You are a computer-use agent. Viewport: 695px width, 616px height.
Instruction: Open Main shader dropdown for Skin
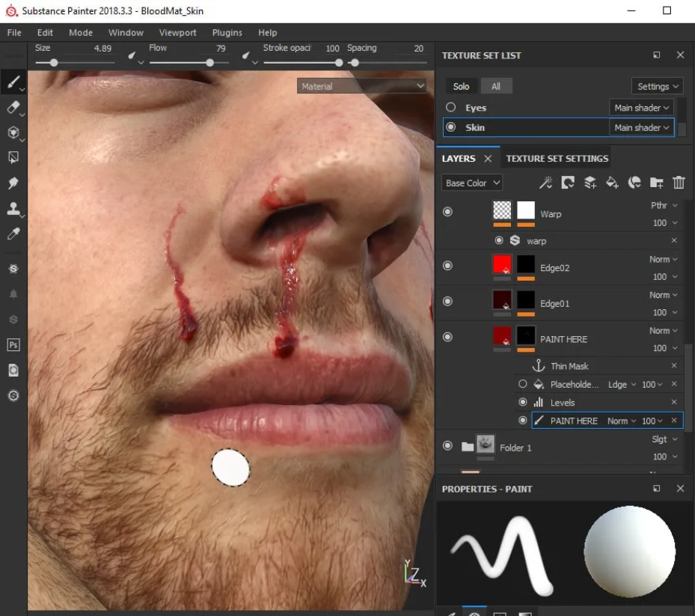point(641,128)
